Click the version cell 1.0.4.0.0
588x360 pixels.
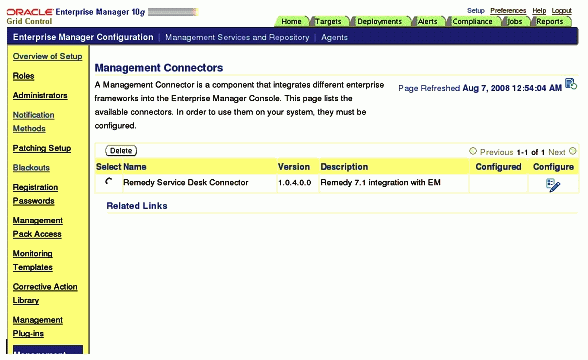pos(294,183)
